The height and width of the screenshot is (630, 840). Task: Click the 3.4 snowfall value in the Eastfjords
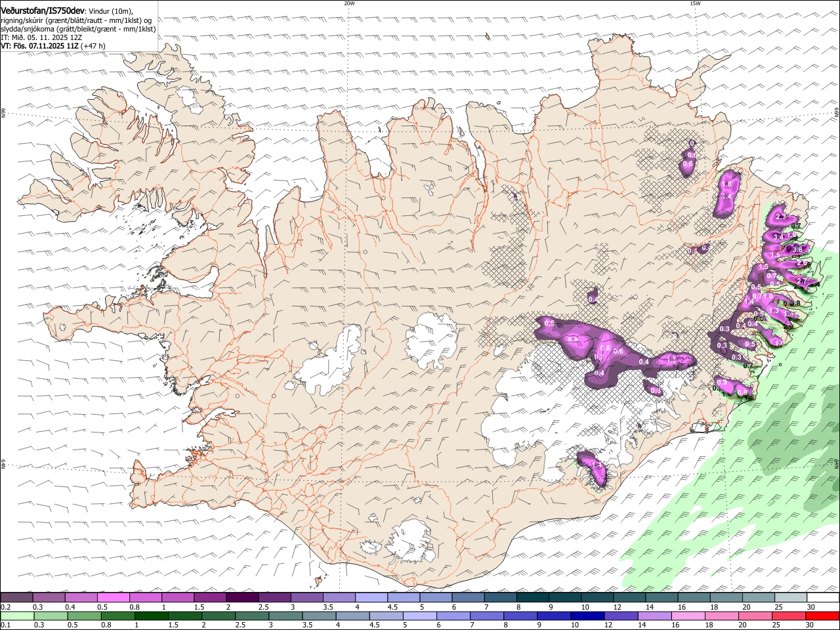coord(779,236)
